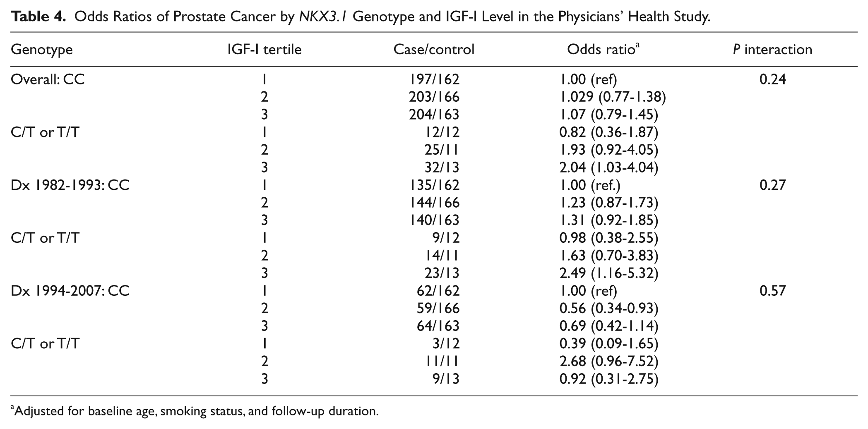Click the IGF-I tertile column header
Viewport: 868px width, 429px height.
click(264, 49)
